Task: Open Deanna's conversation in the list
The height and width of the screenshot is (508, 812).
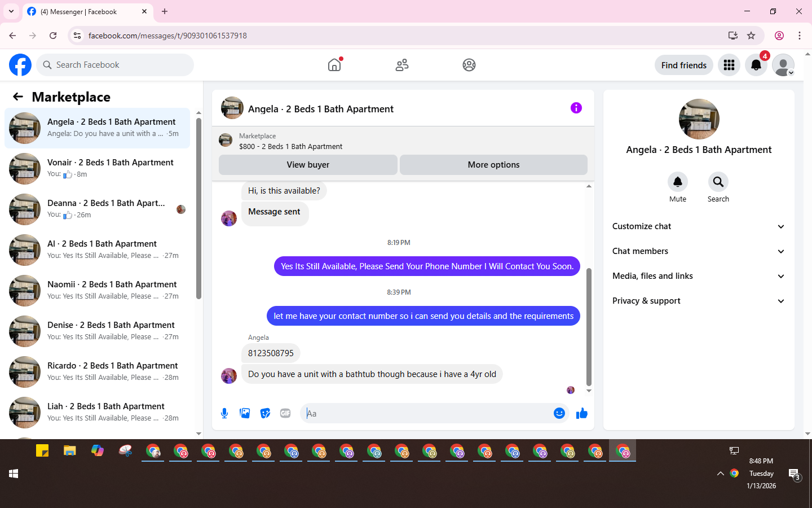Action: [x=97, y=209]
